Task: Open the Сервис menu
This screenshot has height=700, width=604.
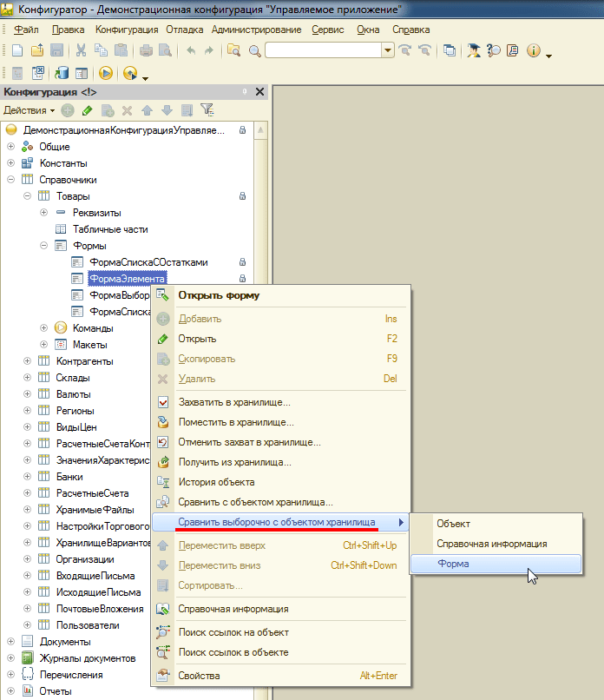Action: pyautogui.click(x=328, y=30)
